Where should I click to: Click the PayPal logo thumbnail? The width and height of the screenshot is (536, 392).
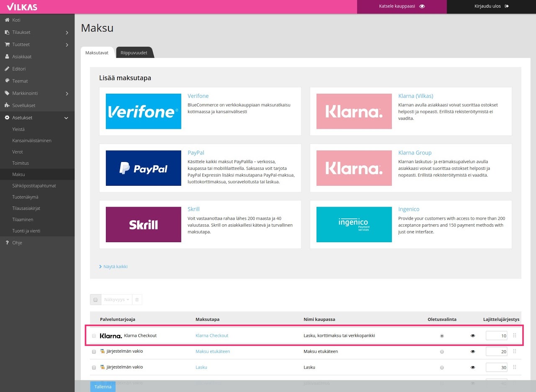pyautogui.click(x=143, y=168)
